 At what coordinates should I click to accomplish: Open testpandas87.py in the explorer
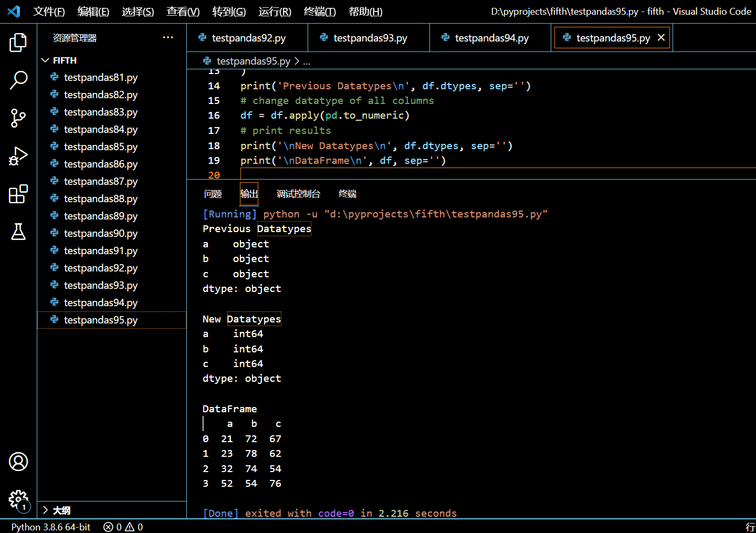click(x=112, y=182)
